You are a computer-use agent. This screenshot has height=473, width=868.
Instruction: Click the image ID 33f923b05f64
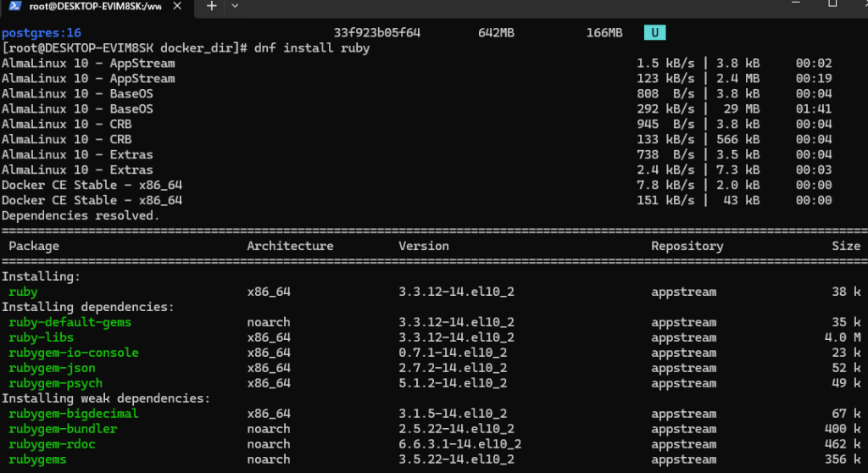point(377,33)
